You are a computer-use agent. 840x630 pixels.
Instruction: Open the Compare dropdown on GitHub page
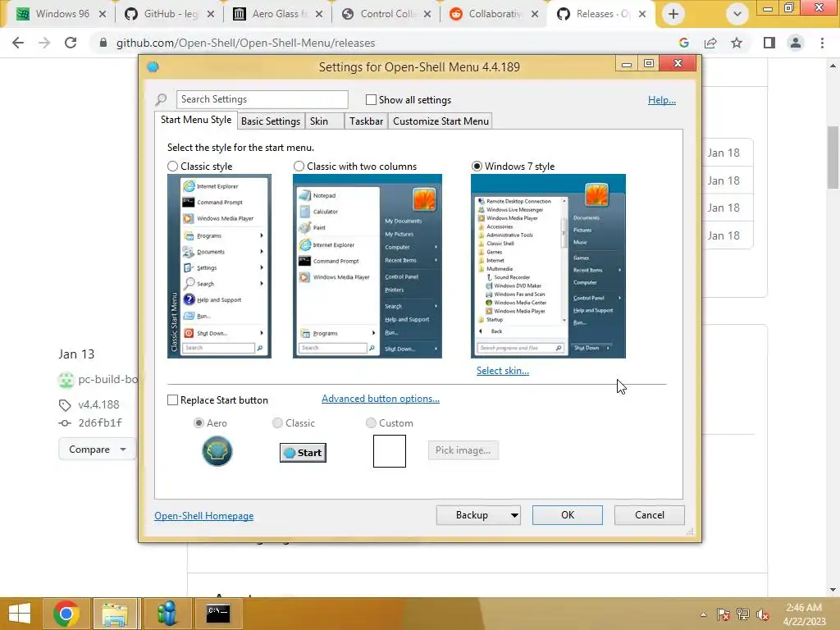(97, 450)
